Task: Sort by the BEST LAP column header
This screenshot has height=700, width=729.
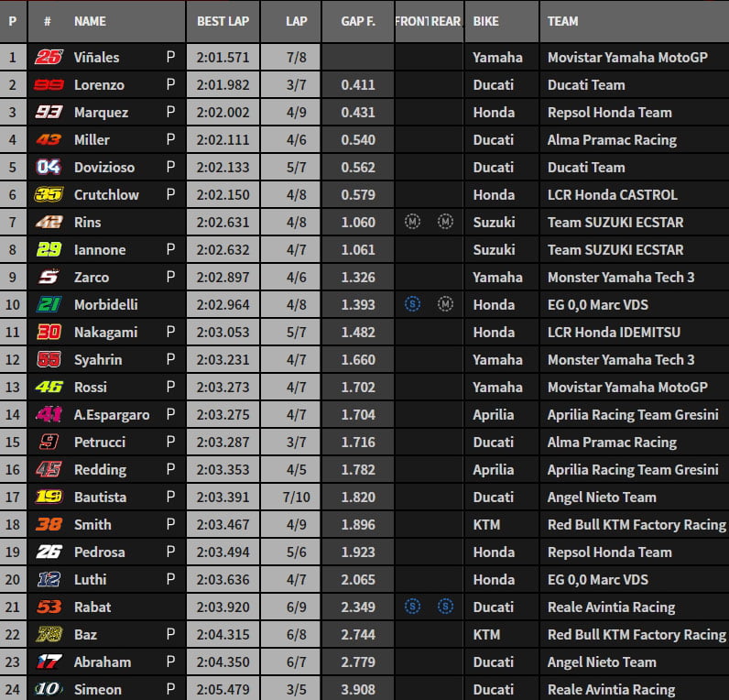Action: [223, 21]
